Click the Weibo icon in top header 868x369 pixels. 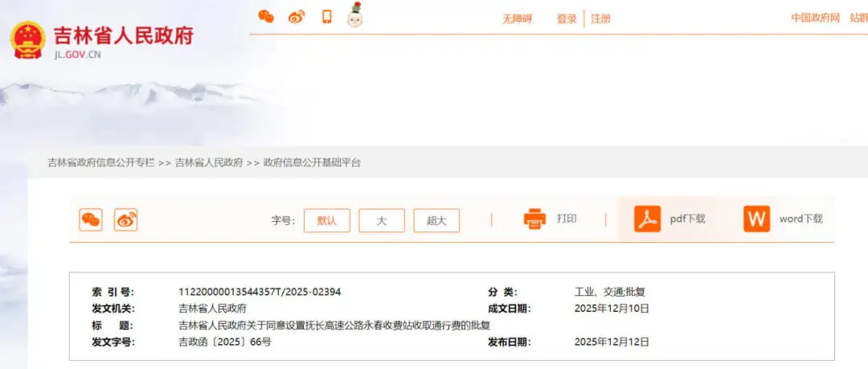click(x=297, y=17)
